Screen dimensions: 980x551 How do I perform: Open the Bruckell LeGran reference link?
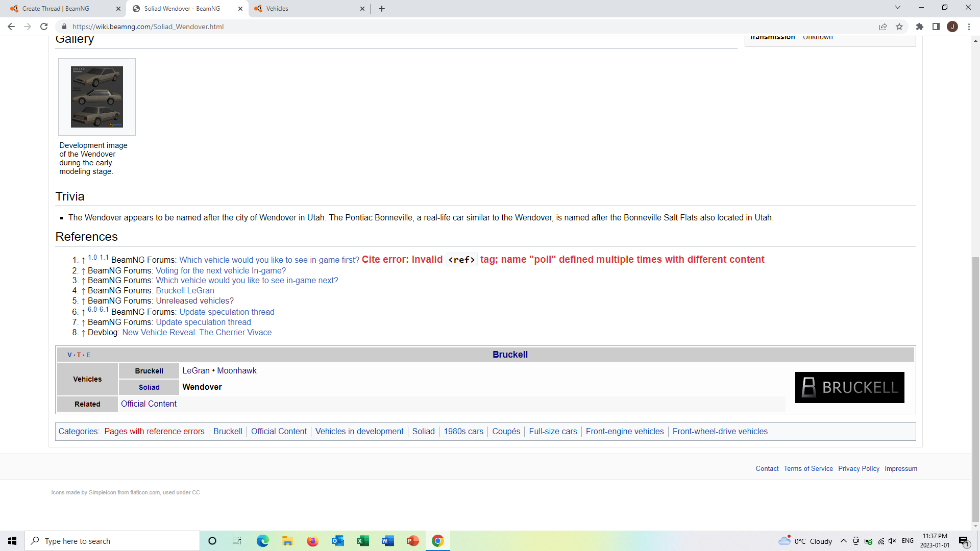pos(185,291)
